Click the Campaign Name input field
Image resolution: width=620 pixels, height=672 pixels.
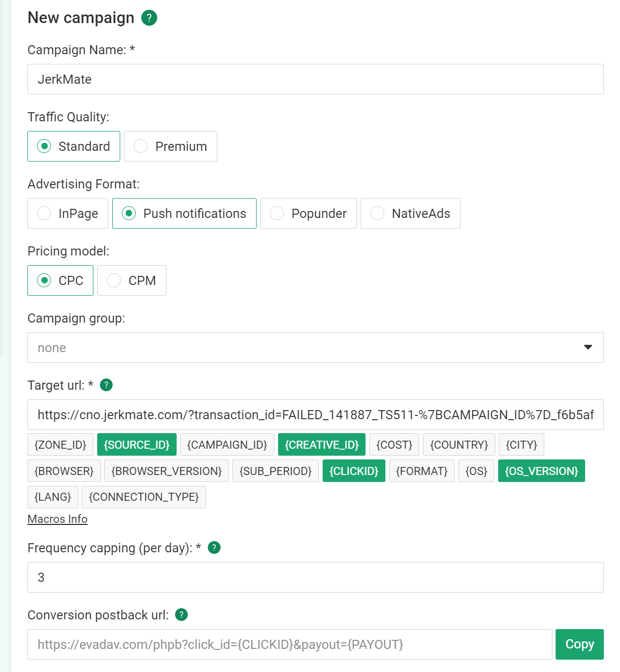point(316,79)
